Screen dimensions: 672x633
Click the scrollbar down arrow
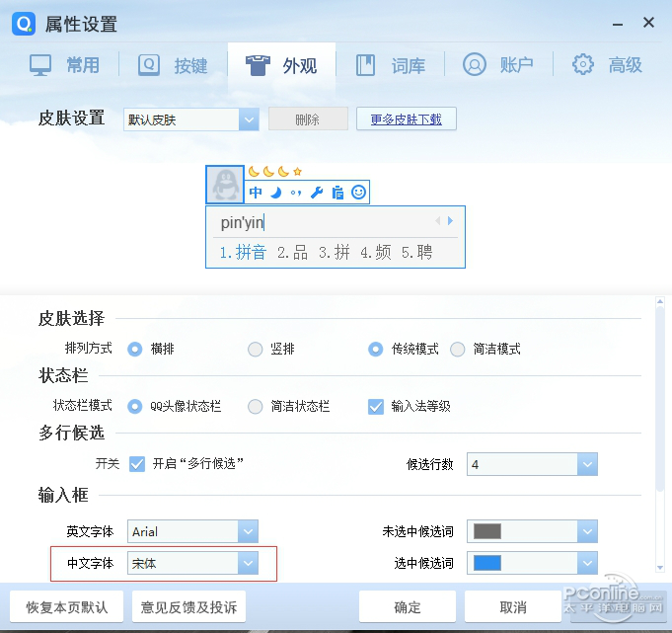tap(660, 568)
